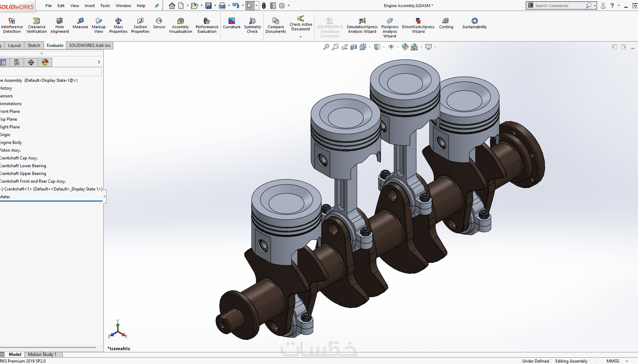This screenshot has width=638, height=364.
Task: Switch to the Sketch tab
Action: click(x=34, y=45)
